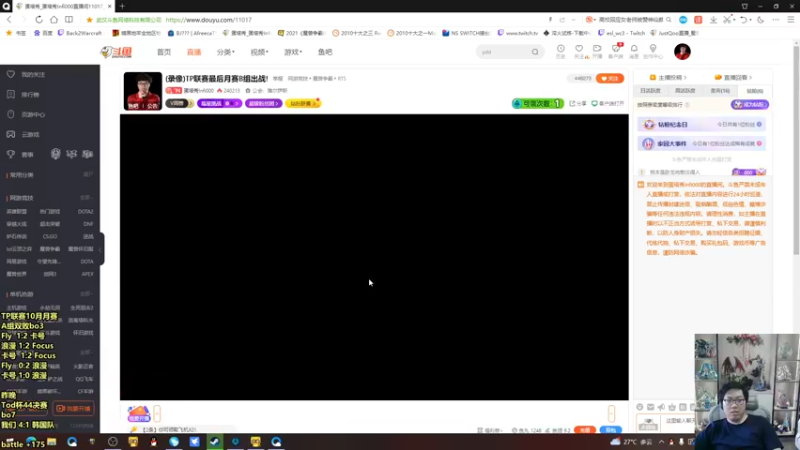Image resolution: width=800 pixels, height=450 pixels.
Task: Open the browser more options ellipsis
Action: 776,20
